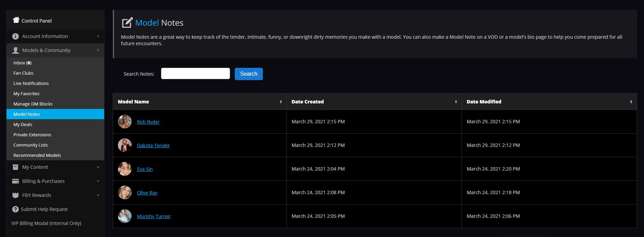Click the Submit Help Request question icon
644x237 pixels.
(x=15, y=209)
